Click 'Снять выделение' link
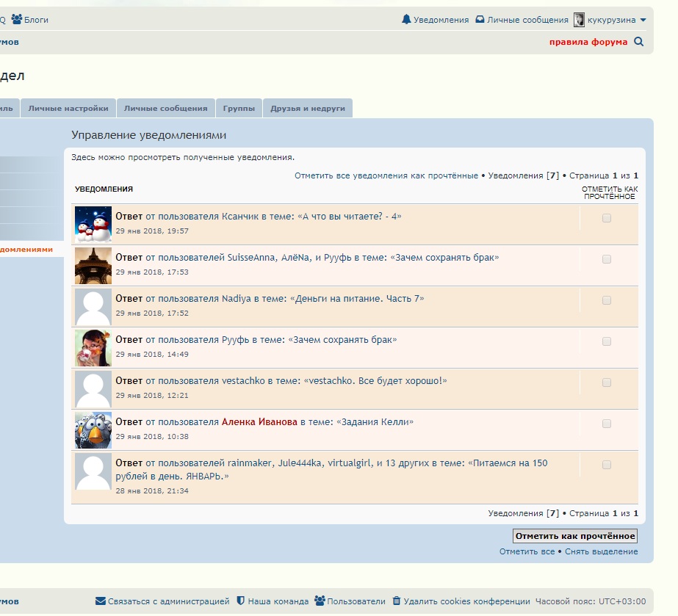The image size is (678, 616). pos(601,551)
